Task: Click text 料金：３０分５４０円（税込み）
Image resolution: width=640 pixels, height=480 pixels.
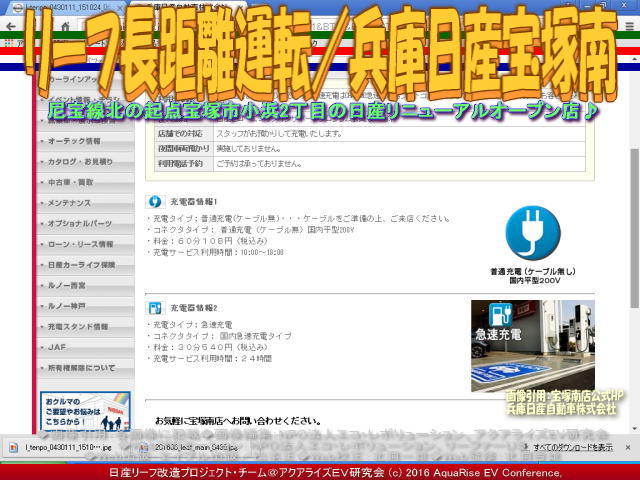Action: [210, 347]
